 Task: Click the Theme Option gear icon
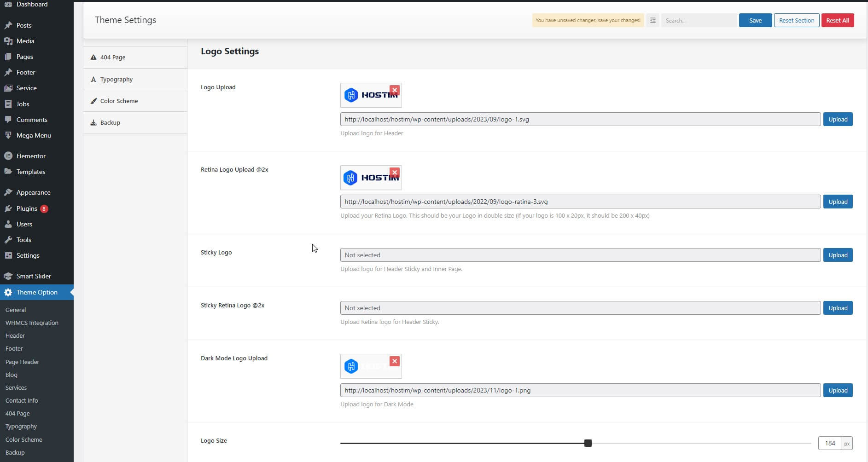(x=8, y=292)
